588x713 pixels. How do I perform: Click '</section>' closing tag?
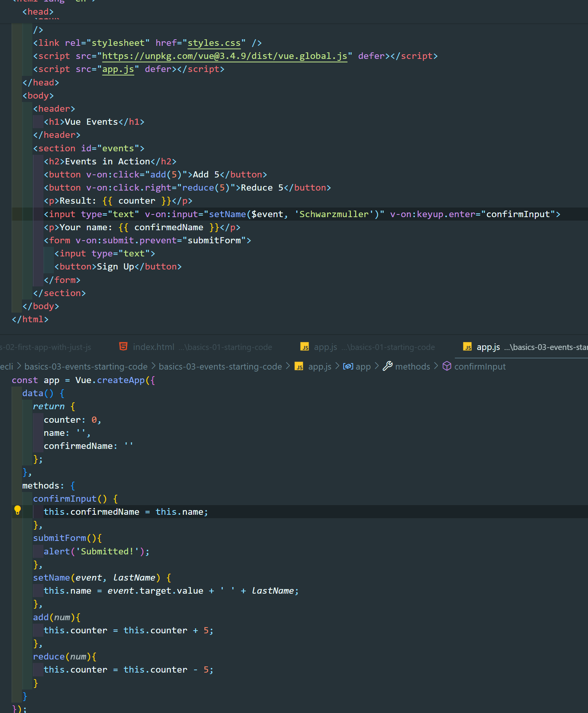pyautogui.click(x=59, y=293)
